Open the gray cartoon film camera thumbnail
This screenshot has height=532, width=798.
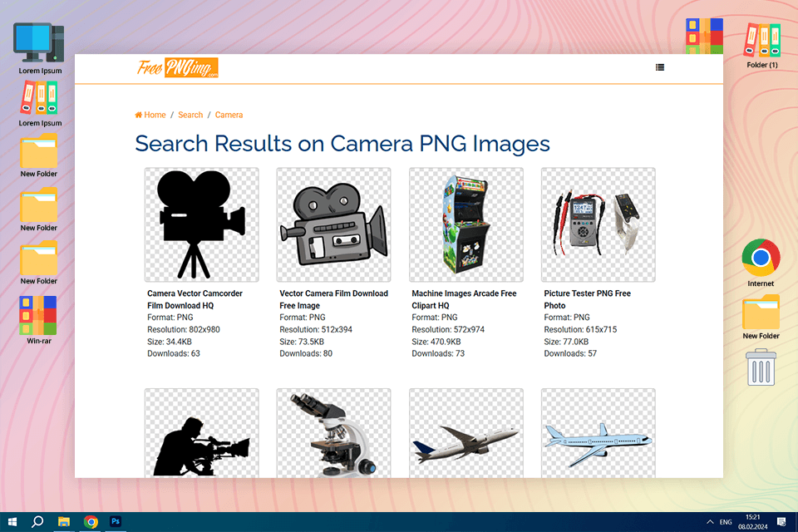(334, 224)
